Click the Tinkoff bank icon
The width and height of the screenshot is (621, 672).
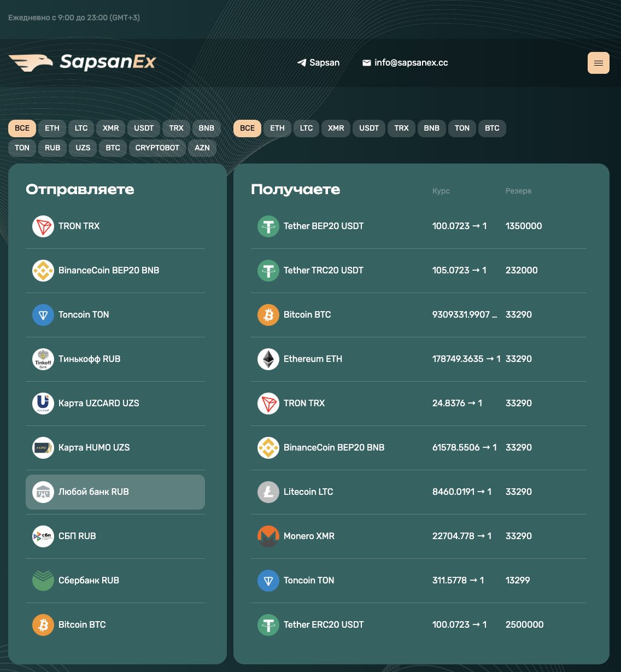(43, 359)
